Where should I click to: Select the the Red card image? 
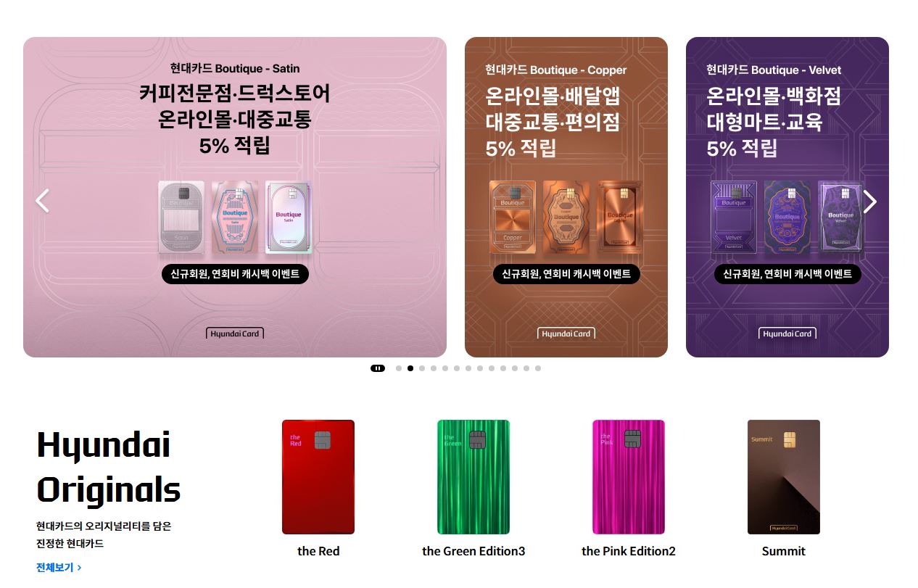coord(318,477)
